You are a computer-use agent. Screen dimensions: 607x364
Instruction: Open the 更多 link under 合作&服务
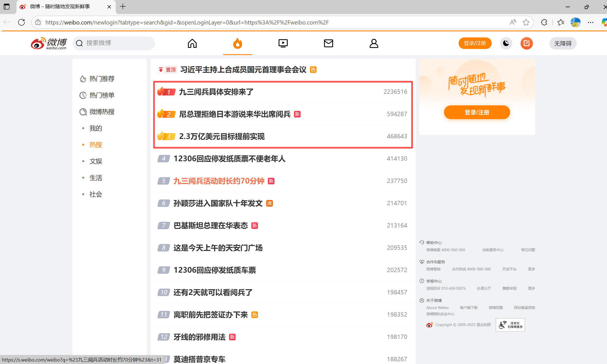pos(531,269)
